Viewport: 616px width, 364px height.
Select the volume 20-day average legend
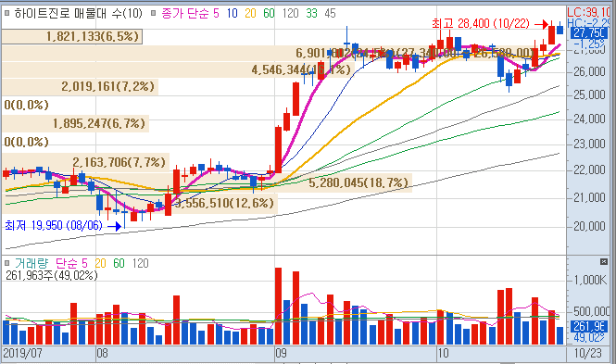101,263
